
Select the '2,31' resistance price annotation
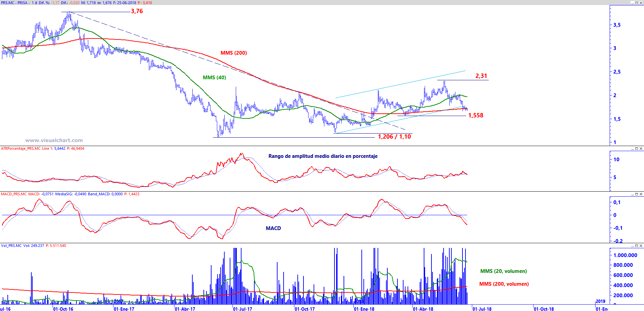[x=481, y=76]
